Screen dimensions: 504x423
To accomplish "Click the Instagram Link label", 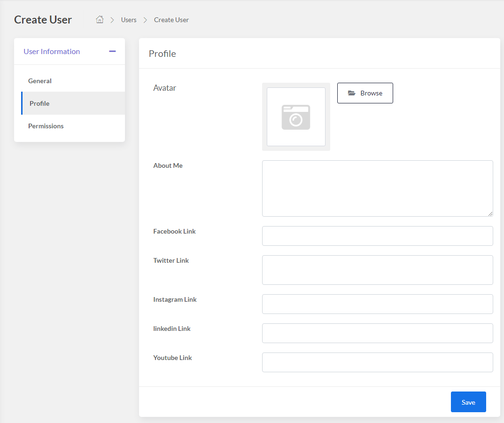I will (175, 299).
